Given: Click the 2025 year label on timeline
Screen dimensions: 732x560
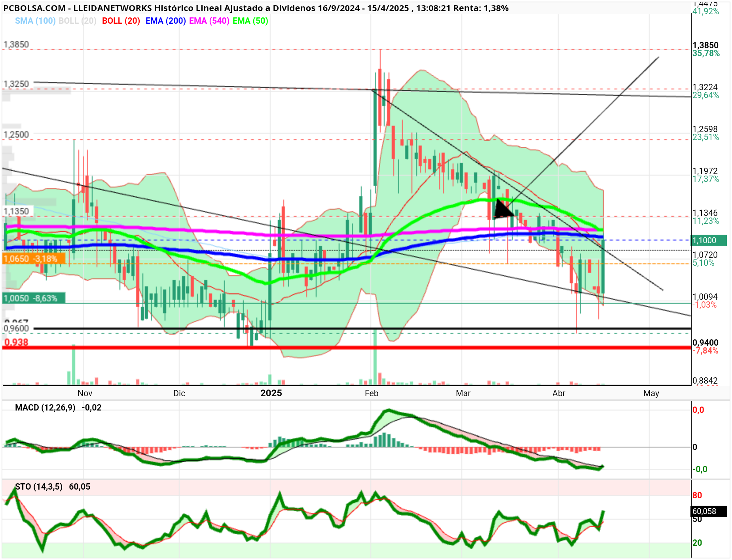Looking at the screenshot, I should coord(271,393).
